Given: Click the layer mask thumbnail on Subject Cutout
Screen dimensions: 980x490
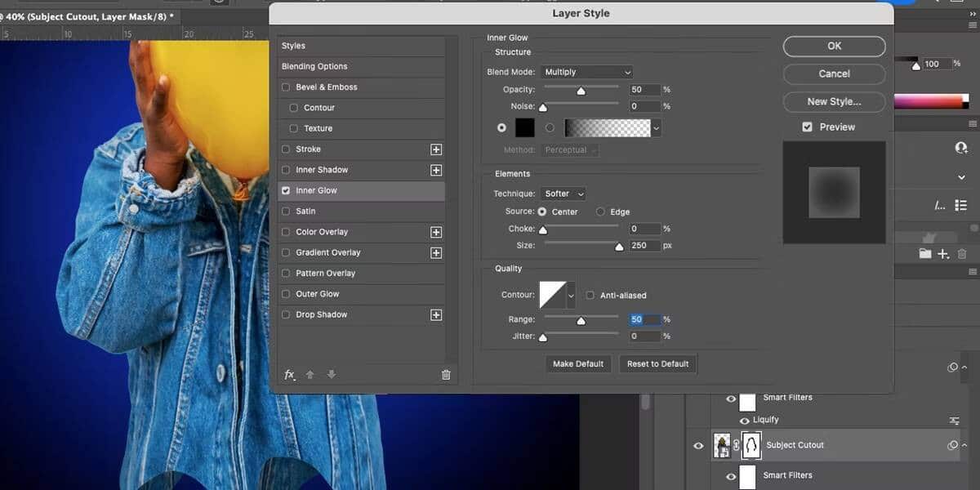Looking at the screenshot, I should coord(751,445).
